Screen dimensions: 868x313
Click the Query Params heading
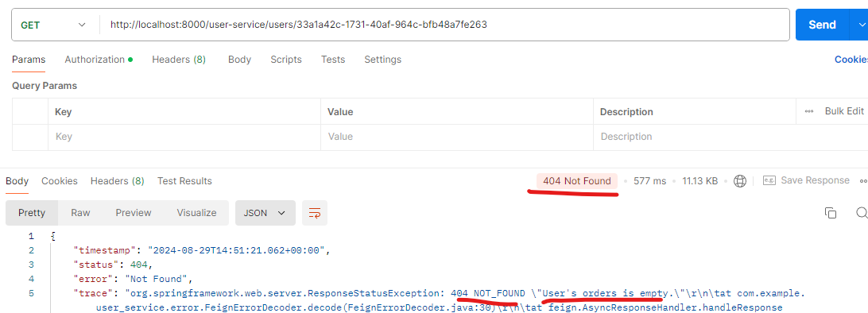click(x=45, y=86)
